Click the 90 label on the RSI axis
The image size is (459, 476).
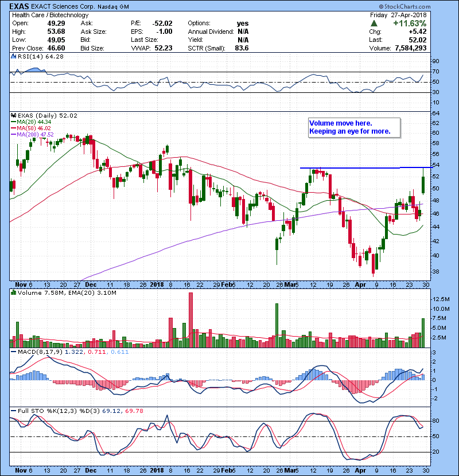[x=435, y=61]
